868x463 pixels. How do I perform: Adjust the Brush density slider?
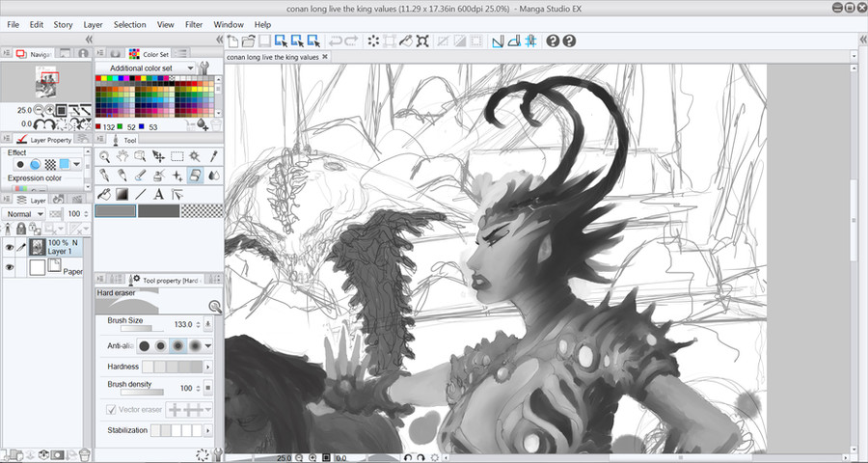[142, 393]
